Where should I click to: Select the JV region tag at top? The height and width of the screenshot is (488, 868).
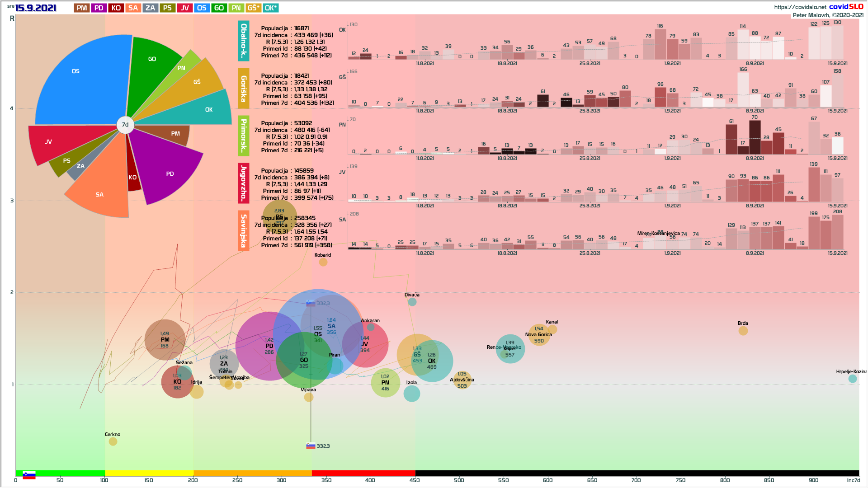coord(184,8)
